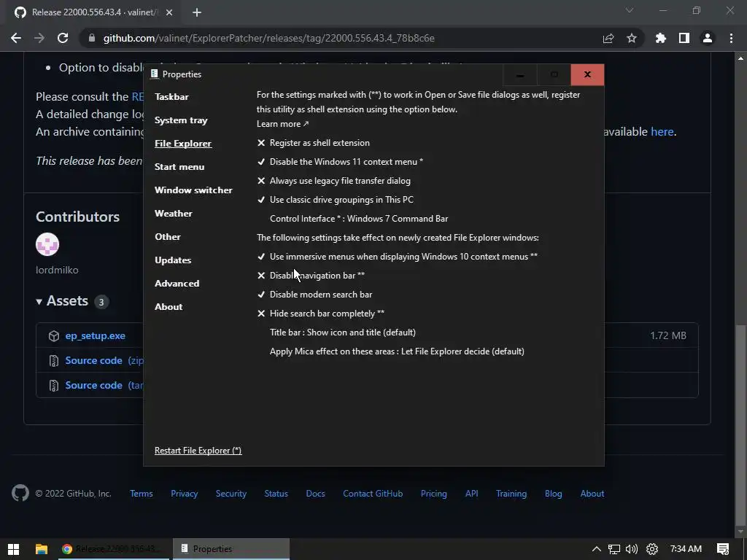The image size is (747, 560).
Task: Open Chrome three-dot menu
Action: 731,38
